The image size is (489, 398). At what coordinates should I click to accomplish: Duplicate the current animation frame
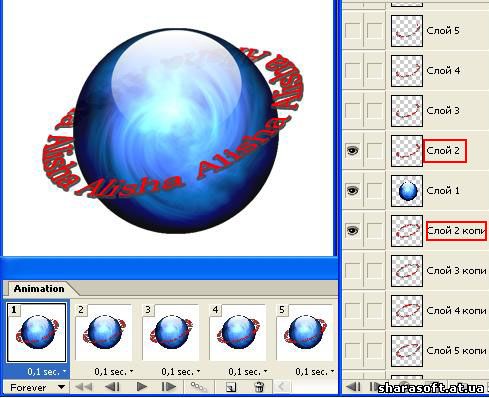pos(231,387)
